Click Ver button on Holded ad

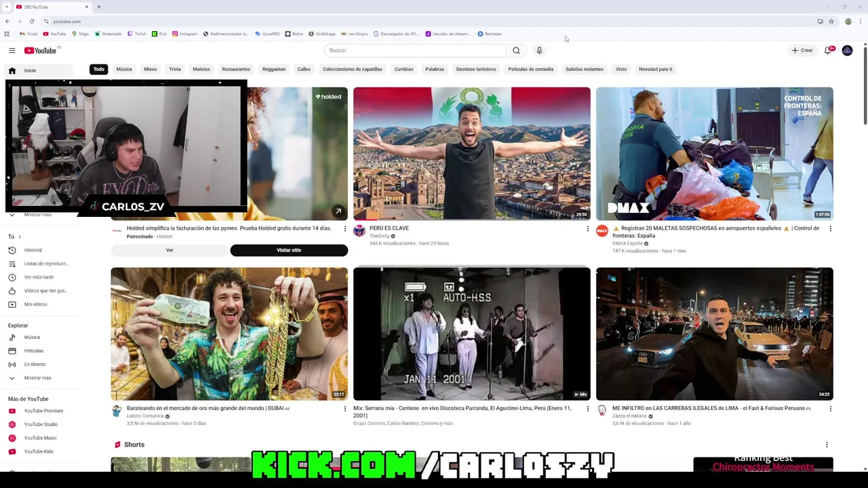pos(170,250)
